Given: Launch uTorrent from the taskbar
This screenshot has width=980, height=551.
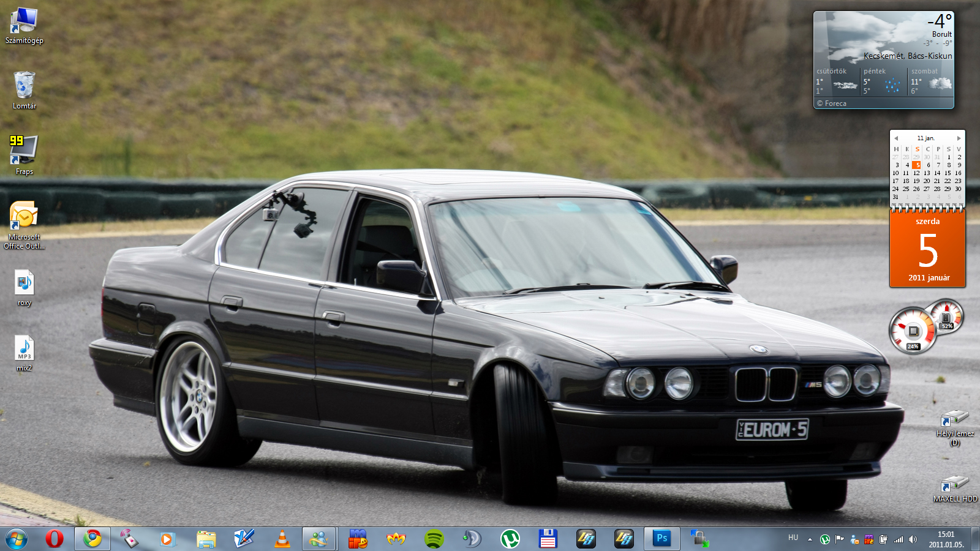Looking at the screenshot, I should pyautogui.click(x=510, y=539).
